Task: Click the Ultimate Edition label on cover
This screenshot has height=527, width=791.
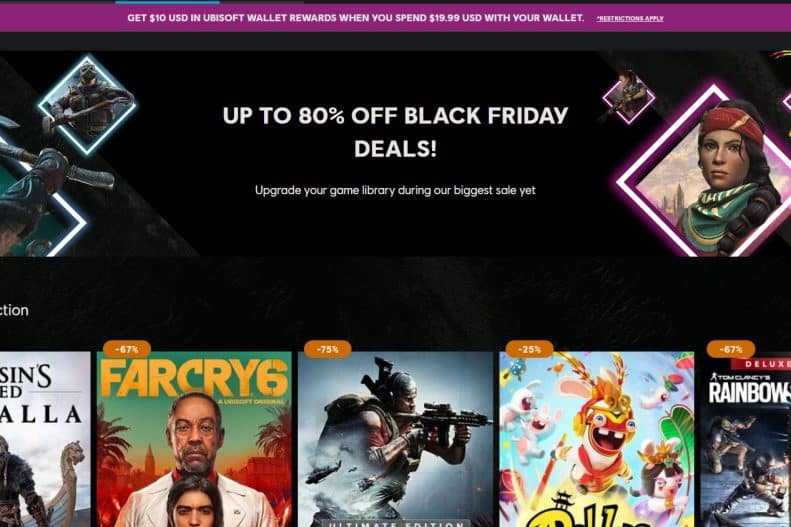Action: coord(396,523)
